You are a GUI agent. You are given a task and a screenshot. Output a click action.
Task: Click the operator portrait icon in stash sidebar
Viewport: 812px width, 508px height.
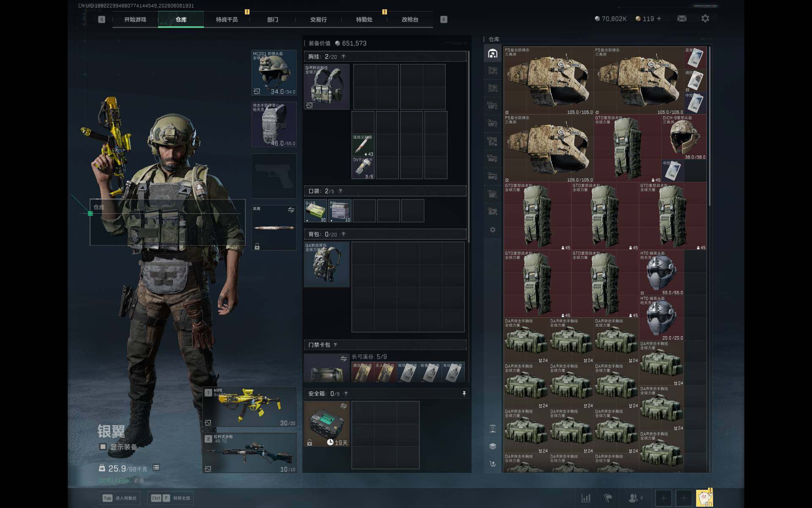(x=493, y=428)
